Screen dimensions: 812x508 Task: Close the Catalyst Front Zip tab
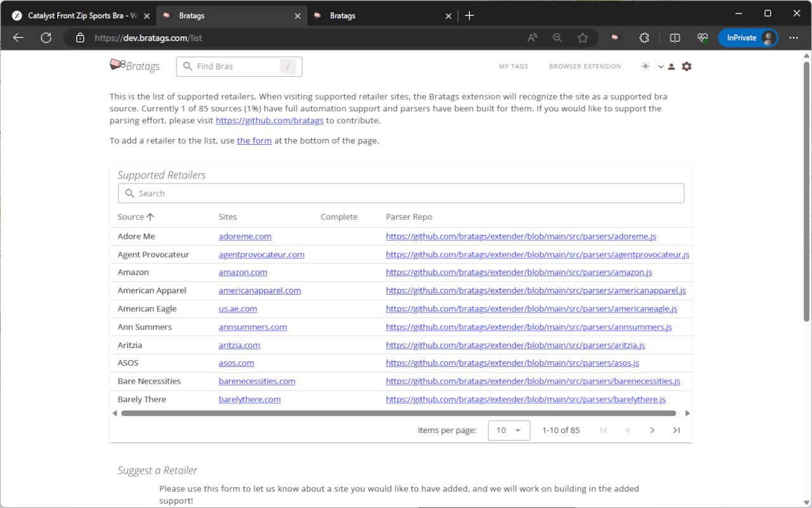point(145,16)
